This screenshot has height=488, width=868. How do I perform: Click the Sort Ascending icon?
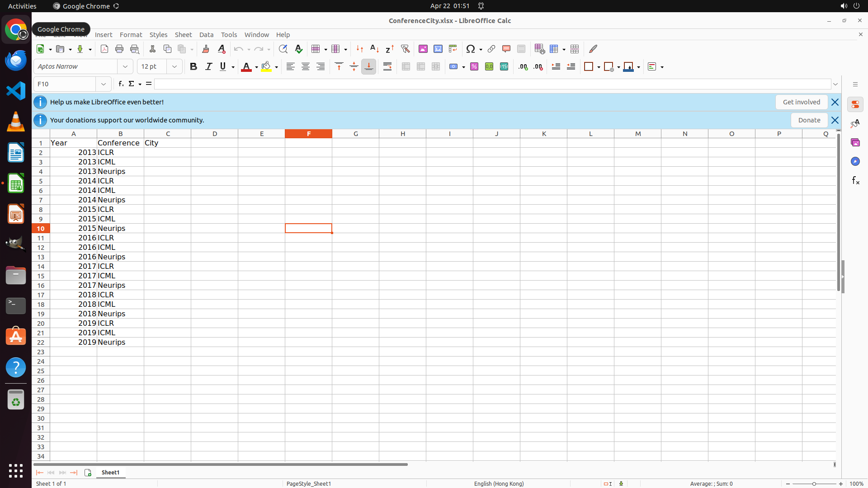[374, 49]
